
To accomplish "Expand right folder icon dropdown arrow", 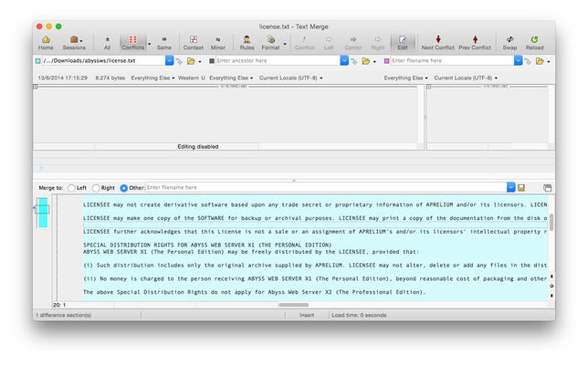I will (x=549, y=61).
